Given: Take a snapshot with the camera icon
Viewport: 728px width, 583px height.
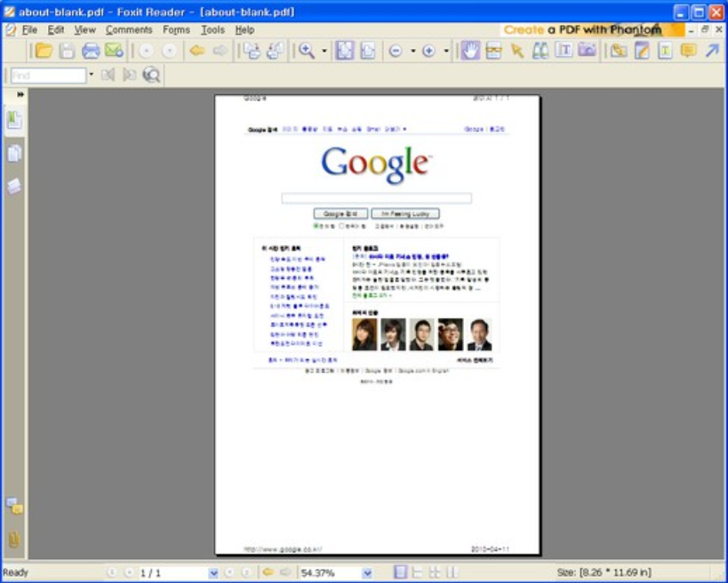Looking at the screenshot, I should [587, 50].
